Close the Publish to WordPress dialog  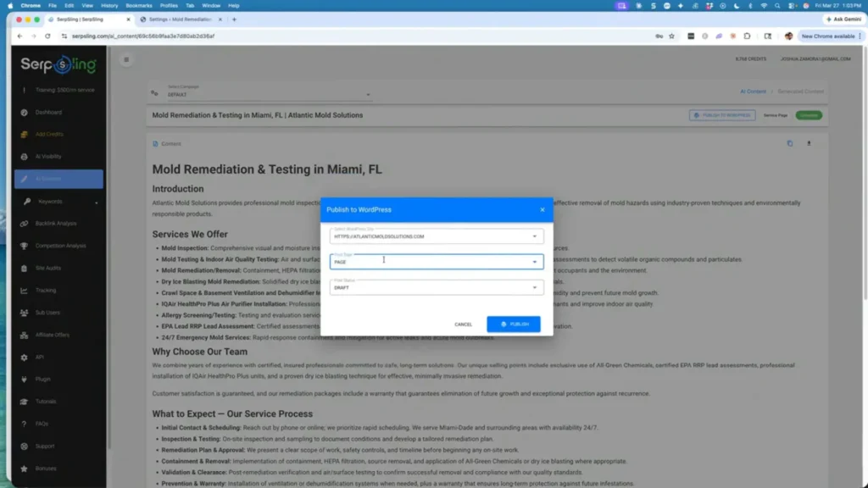click(541, 209)
